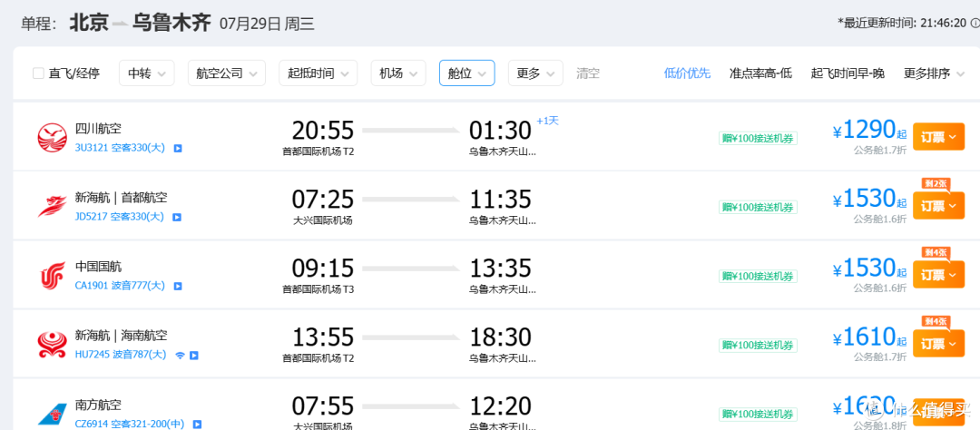Expand the 更多排序 sorting dropdown
The width and height of the screenshot is (980, 430).
point(933,73)
